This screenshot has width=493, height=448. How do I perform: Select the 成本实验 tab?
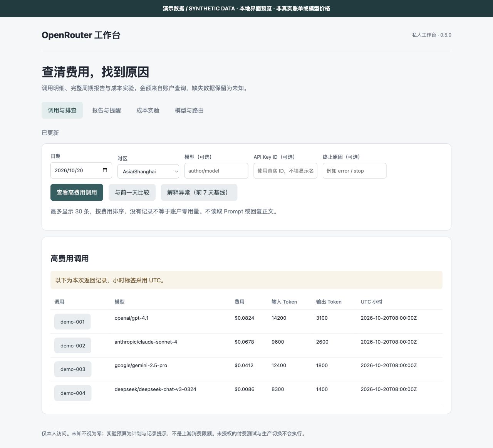tap(148, 110)
